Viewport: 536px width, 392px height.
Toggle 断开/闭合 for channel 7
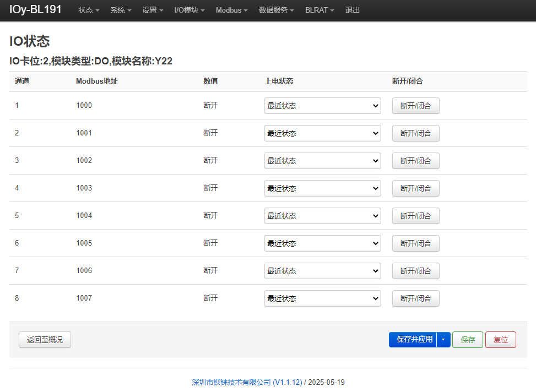coord(416,271)
